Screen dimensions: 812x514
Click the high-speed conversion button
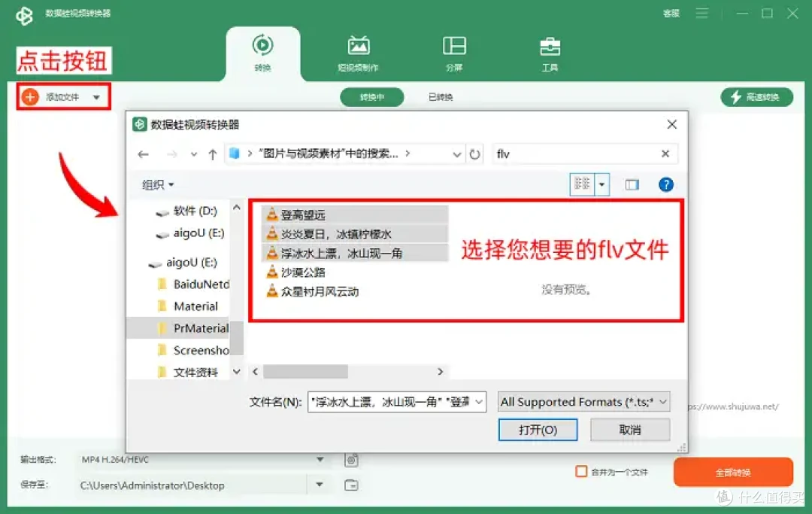[x=756, y=97]
